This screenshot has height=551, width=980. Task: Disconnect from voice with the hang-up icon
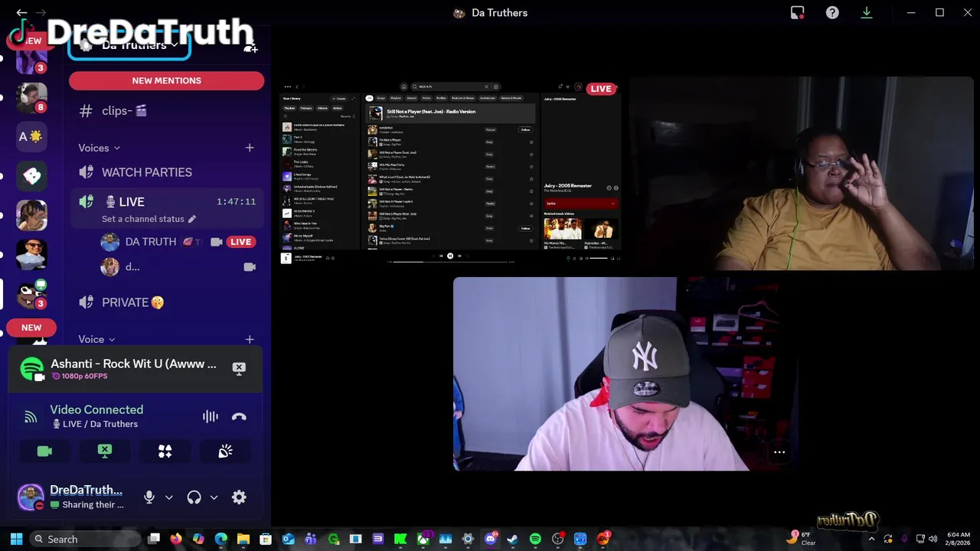tap(239, 416)
